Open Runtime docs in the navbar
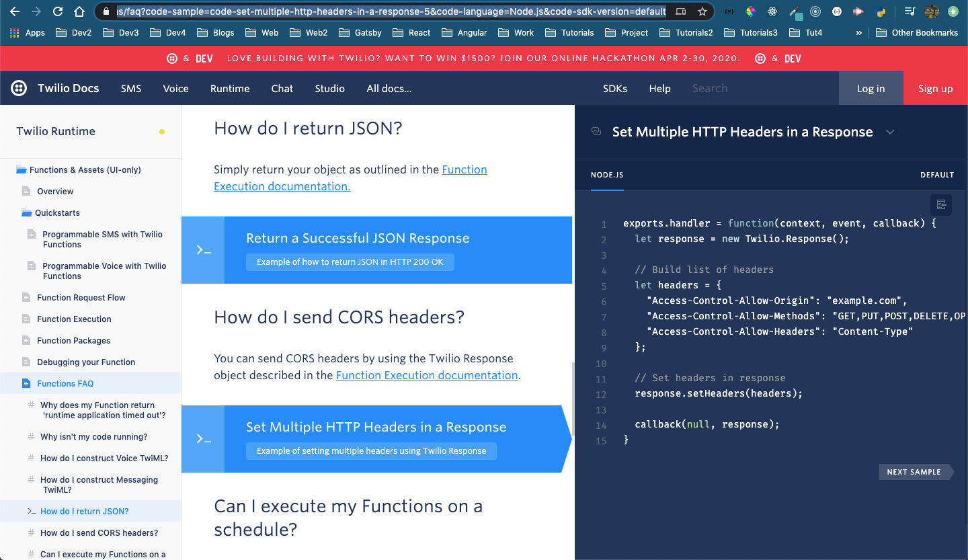Image resolution: width=968 pixels, height=560 pixels. coord(230,88)
